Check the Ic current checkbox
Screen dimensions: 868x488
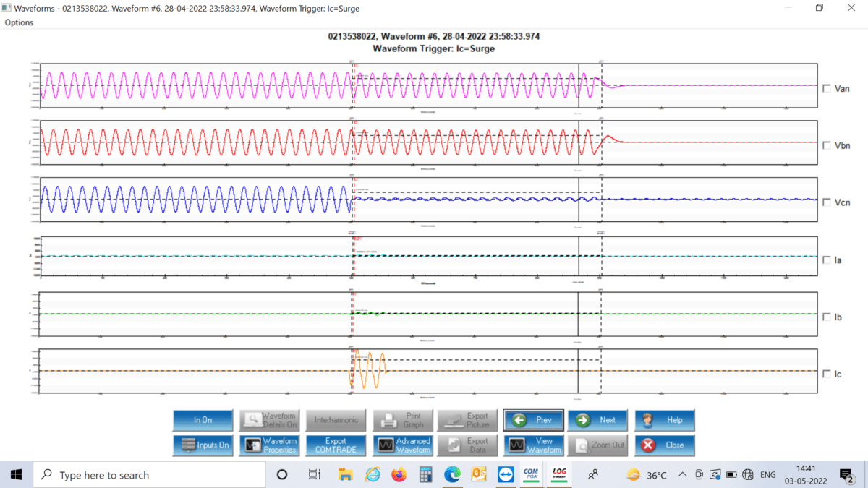(x=827, y=374)
